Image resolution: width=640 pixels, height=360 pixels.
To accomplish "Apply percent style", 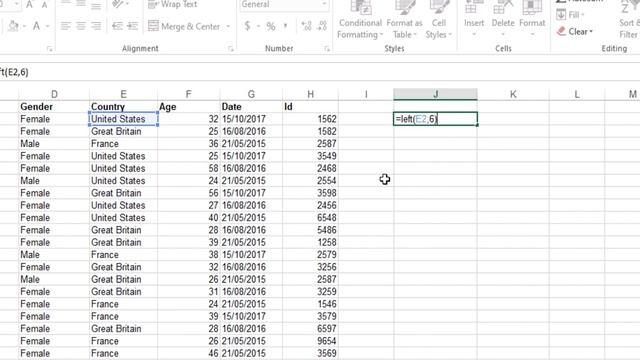I will 271,26.
